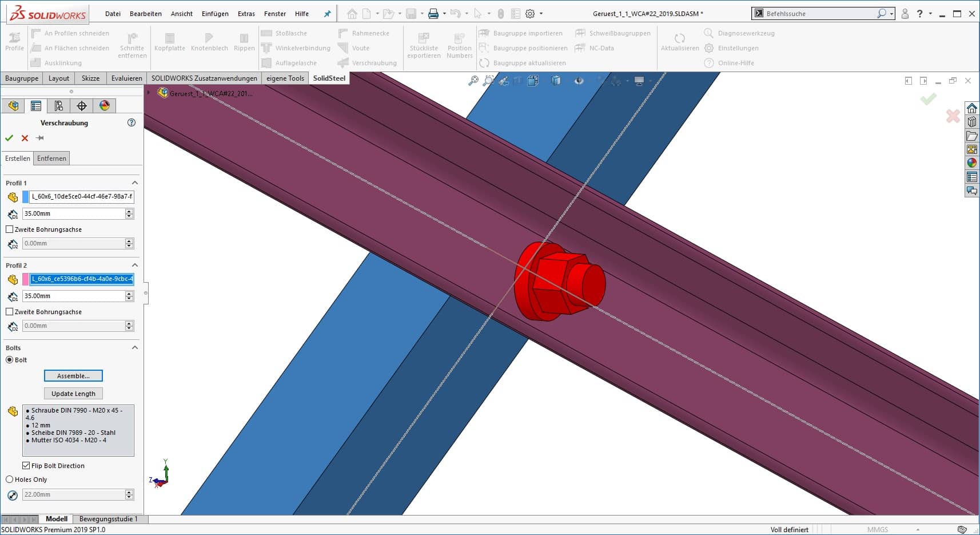The image size is (980, 535).
Task: Enable Zweite Bohrungsachse under Profil 2
Action: click(9, 312)
